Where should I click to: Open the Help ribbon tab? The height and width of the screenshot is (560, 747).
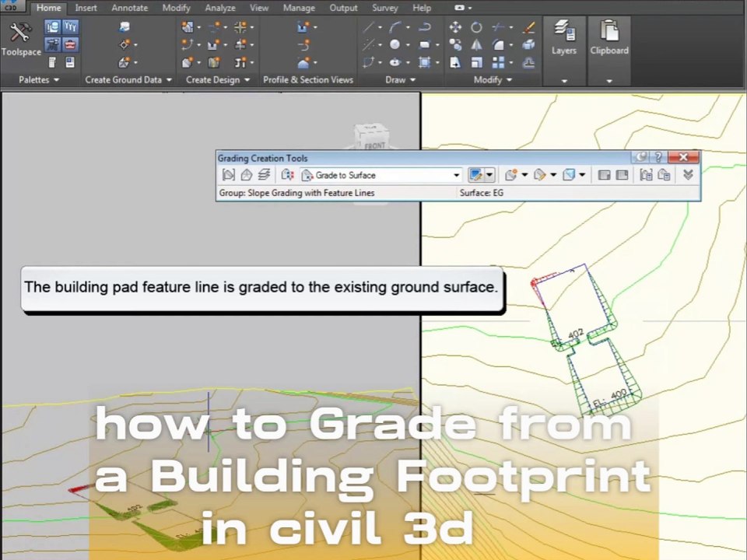click(422, 8)
